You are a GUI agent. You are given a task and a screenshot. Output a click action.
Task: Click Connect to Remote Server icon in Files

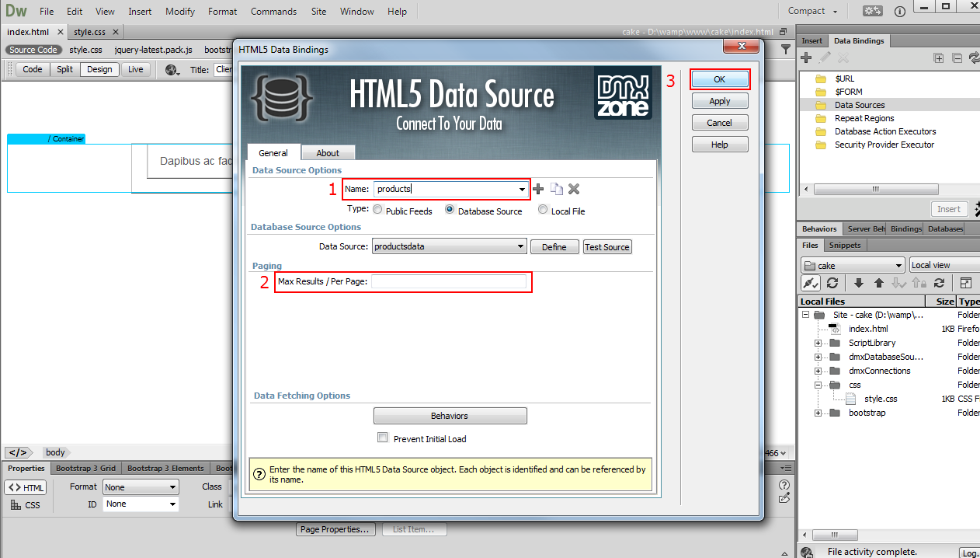[811, 284]
